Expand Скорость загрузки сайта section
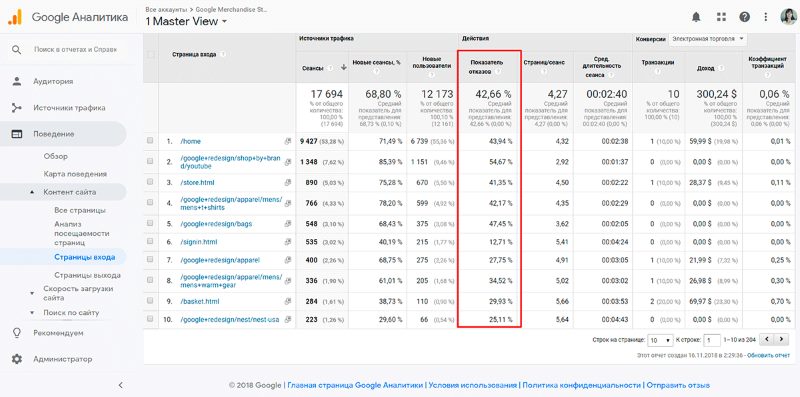800x397 pixels. (33, 293)
